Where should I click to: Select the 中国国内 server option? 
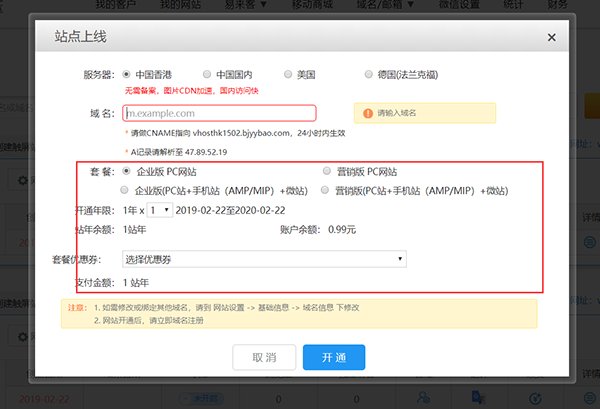(207, 74)
